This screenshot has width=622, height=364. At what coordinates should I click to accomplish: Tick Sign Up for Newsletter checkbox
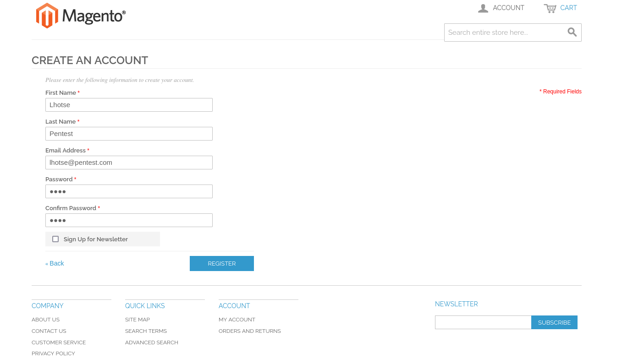55,239
